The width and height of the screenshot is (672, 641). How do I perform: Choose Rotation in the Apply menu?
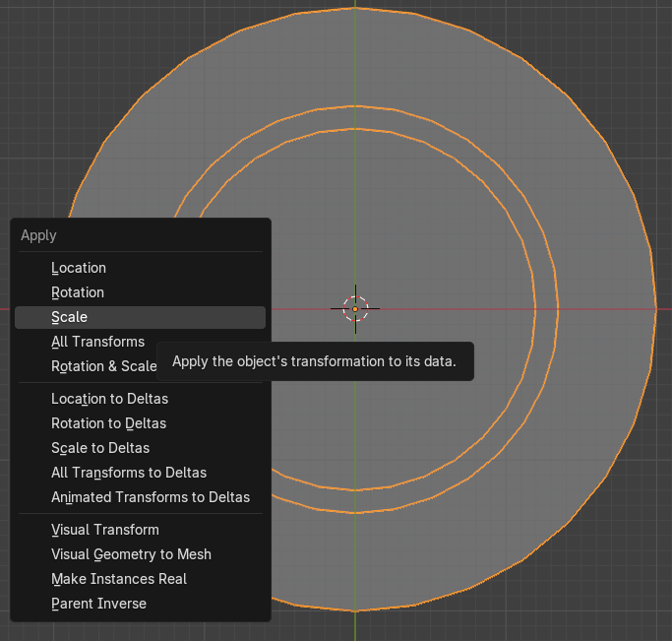point(78,292)
